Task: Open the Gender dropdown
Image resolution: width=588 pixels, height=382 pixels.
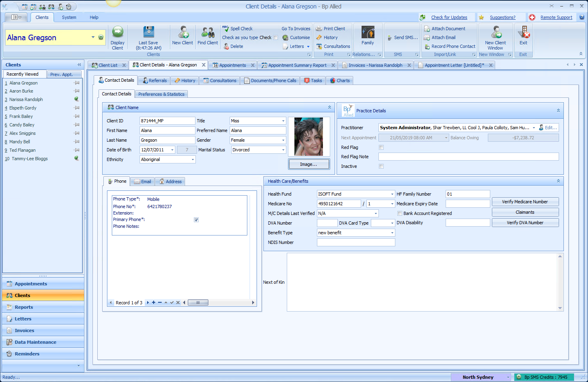Action: 283,140
